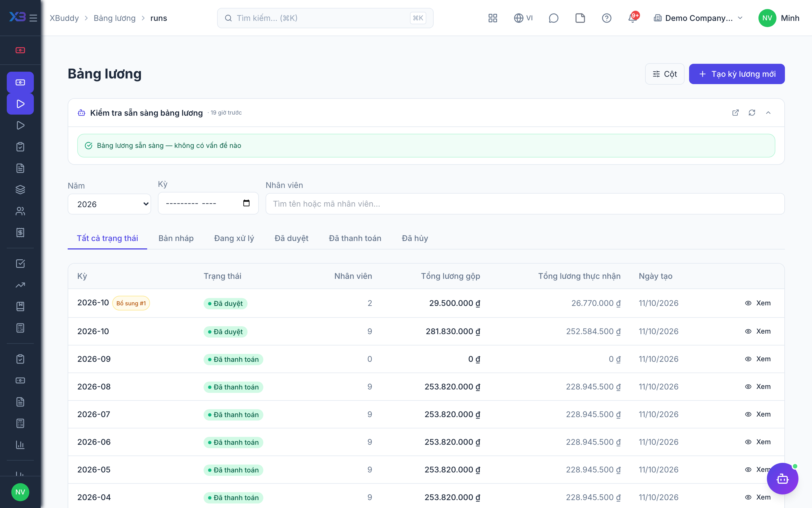Go to XBuddy breadcrumb link
Viewport: 812px width, 508px height.
point(64,18)
